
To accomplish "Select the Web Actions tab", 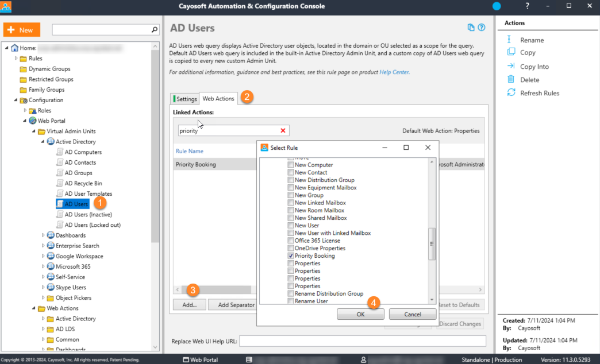I will [x=218, y=98].
